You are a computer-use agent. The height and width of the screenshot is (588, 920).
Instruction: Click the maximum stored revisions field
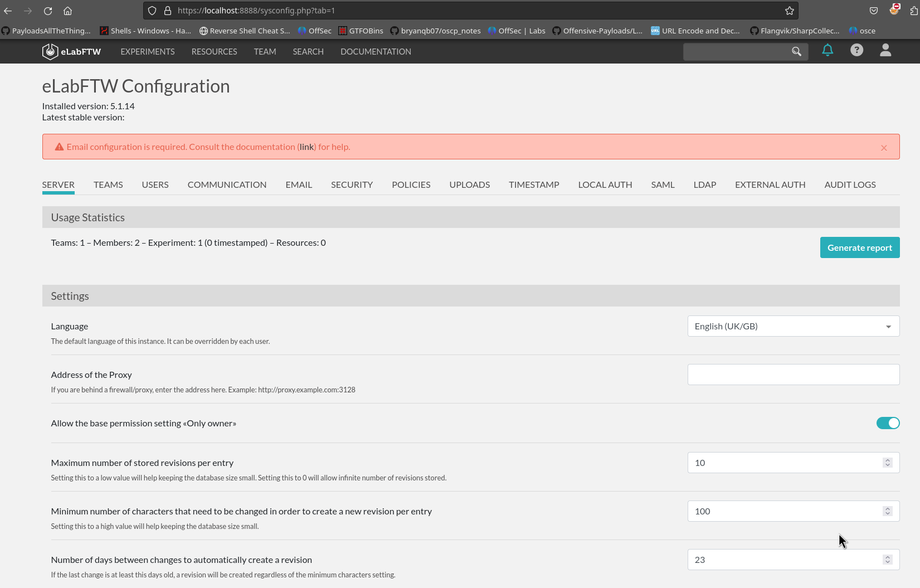pyautogui.click(x=793, y=463)
